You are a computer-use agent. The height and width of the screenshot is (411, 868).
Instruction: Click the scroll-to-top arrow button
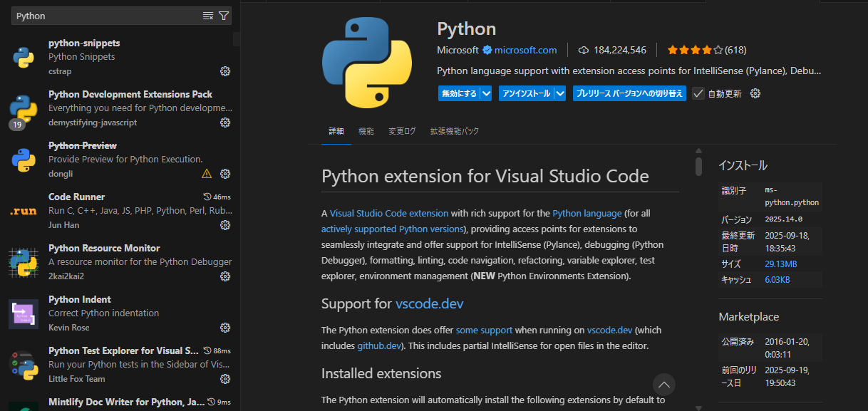[664, 385]
